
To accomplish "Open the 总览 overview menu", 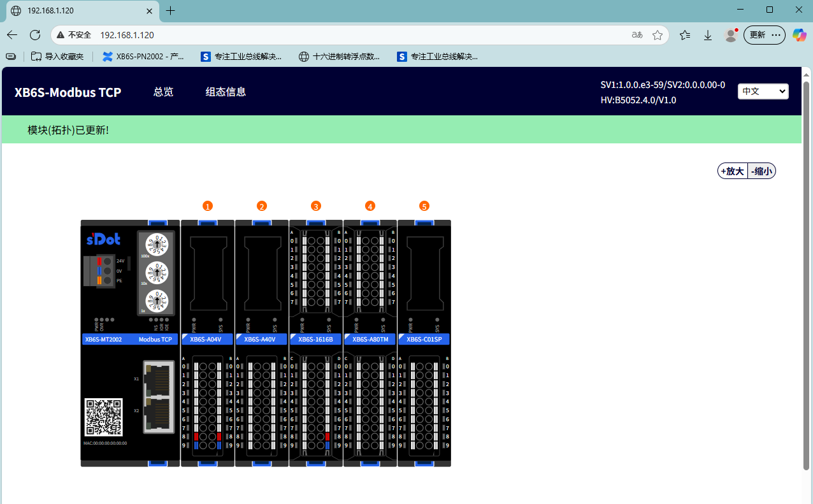I will point(163,92).
